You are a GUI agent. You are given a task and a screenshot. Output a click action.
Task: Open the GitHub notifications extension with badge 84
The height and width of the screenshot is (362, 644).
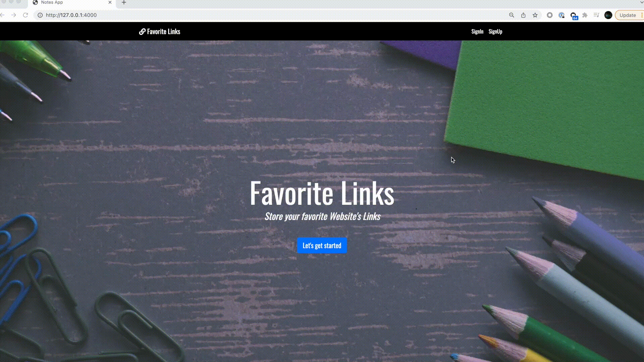pyautogui.click(x=574, y=15)
